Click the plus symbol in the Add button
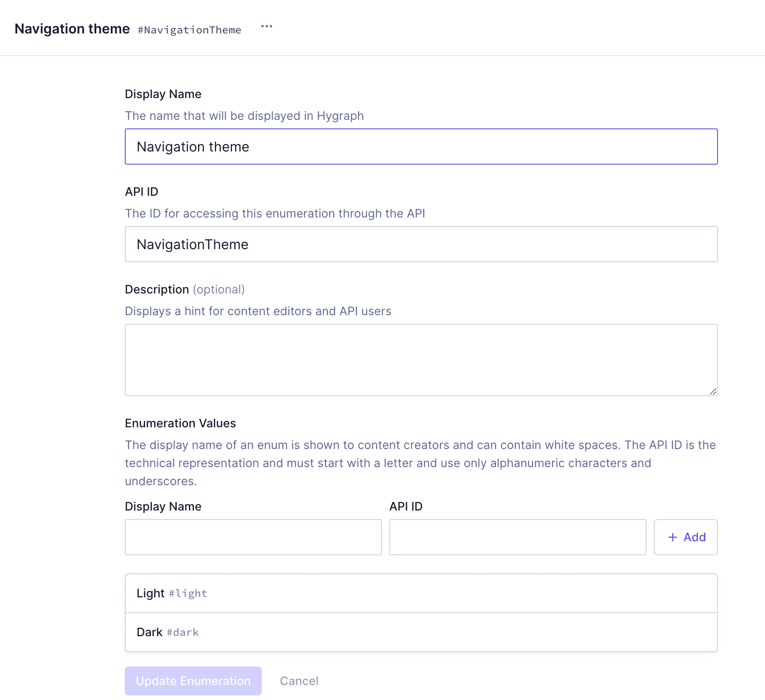The width and height of the screenshot is (765, 700). (673, 537)
